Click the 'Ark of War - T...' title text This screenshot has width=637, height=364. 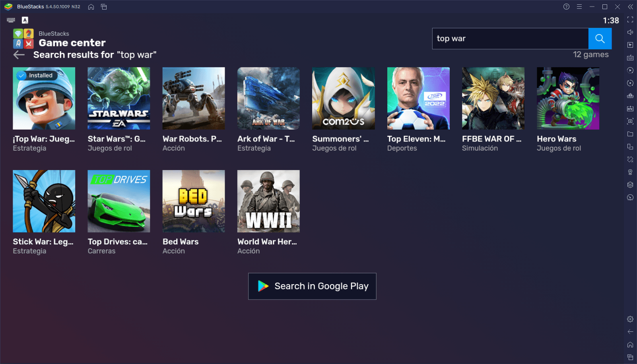point(266,139)
